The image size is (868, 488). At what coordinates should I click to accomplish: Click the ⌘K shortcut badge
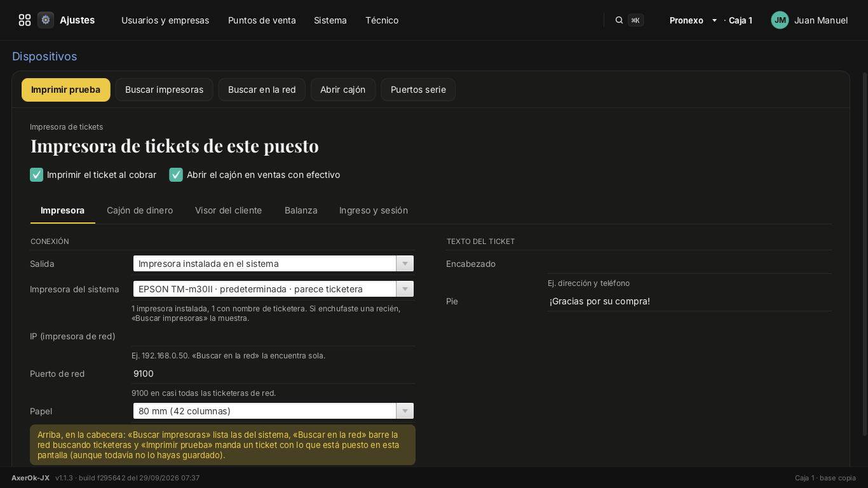point(635,20)
